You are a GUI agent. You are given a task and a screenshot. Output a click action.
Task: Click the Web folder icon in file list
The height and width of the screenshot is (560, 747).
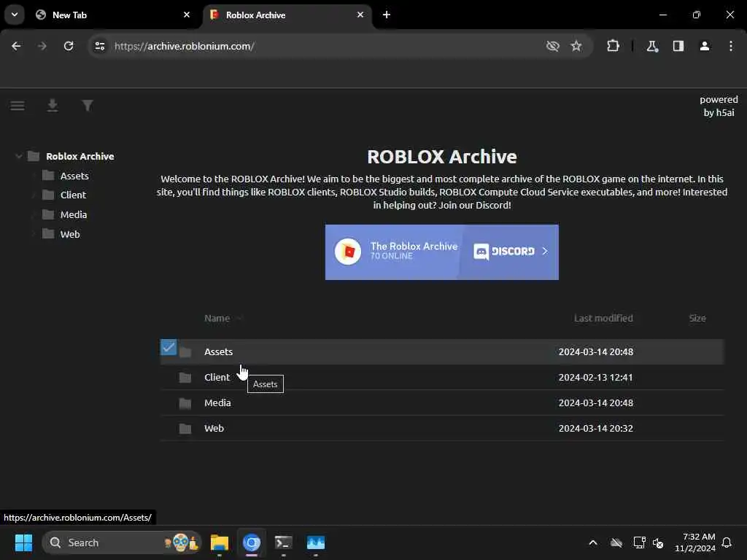[185, 429]
